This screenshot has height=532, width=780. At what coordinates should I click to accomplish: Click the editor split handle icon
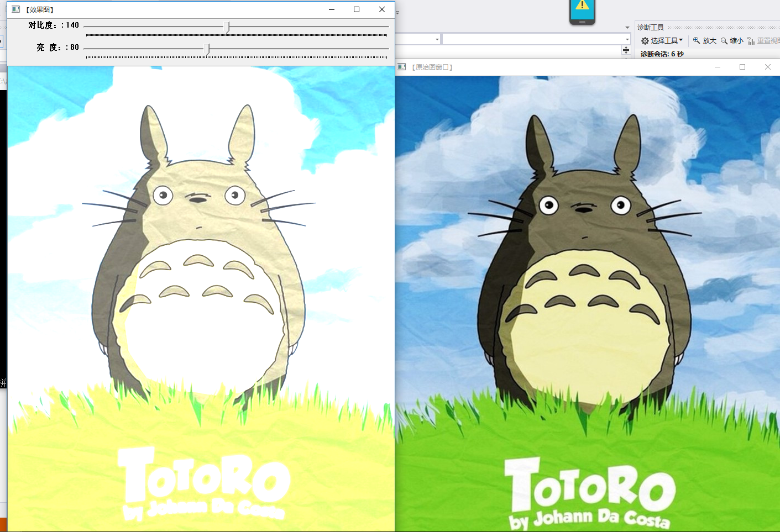626,50
